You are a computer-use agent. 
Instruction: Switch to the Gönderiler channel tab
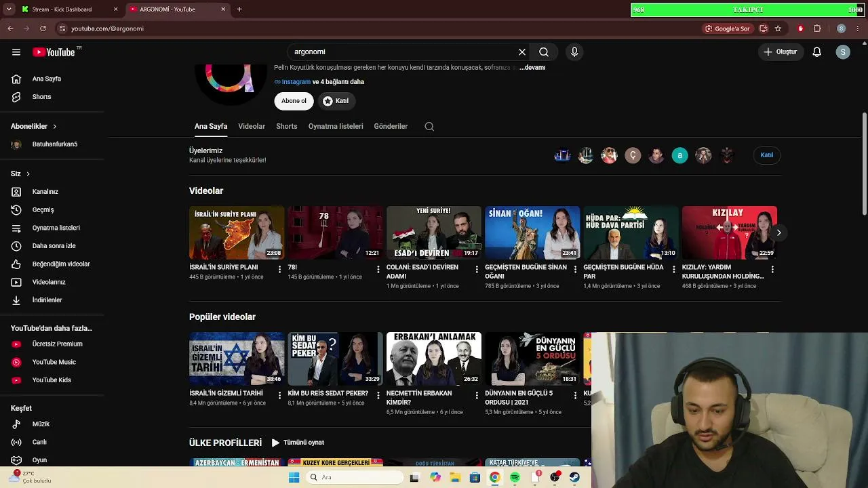click(391, 127)
